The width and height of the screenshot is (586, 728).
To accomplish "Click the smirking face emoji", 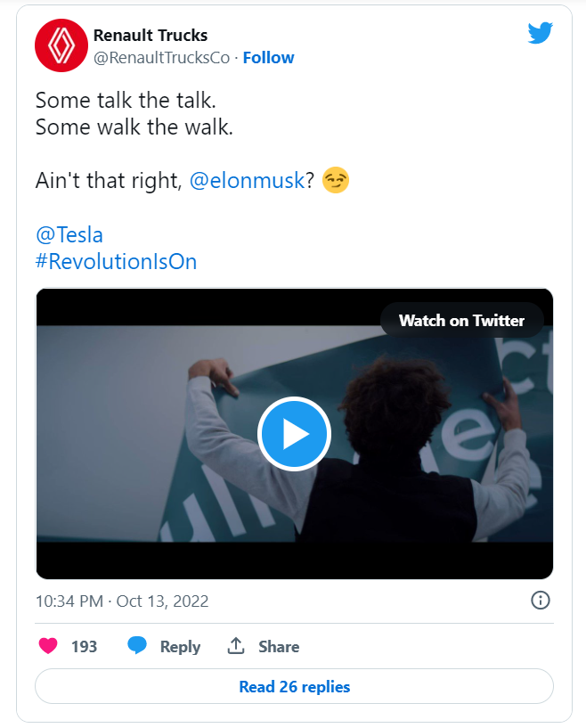I will coord(336,180).
